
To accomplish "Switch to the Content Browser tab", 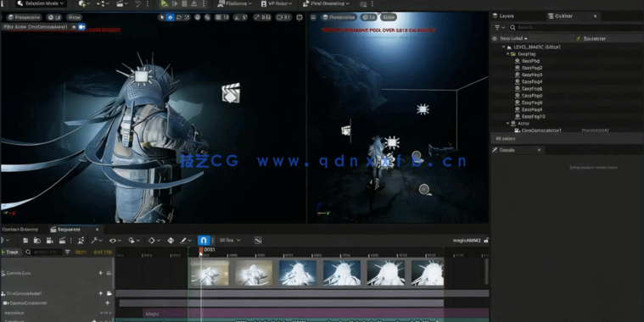I will click(x=20, y=230).
